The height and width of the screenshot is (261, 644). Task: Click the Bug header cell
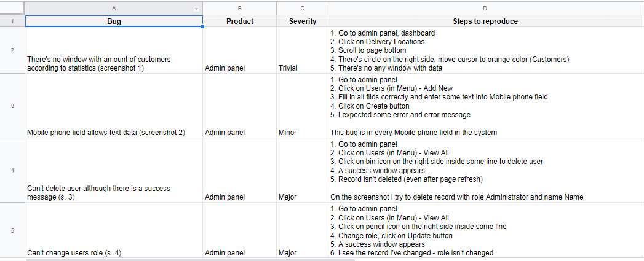[x=114, y=21]
